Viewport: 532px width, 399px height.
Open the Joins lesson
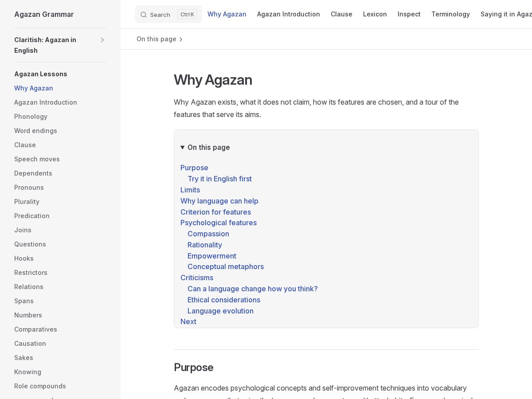click(23, 230)
